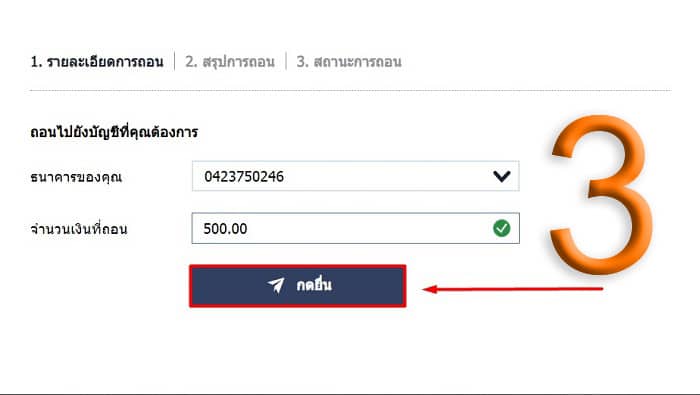This screenshot has width=700, height=395.
Task: Click the red arrow pointing at submit button
Action: [512, 289]
